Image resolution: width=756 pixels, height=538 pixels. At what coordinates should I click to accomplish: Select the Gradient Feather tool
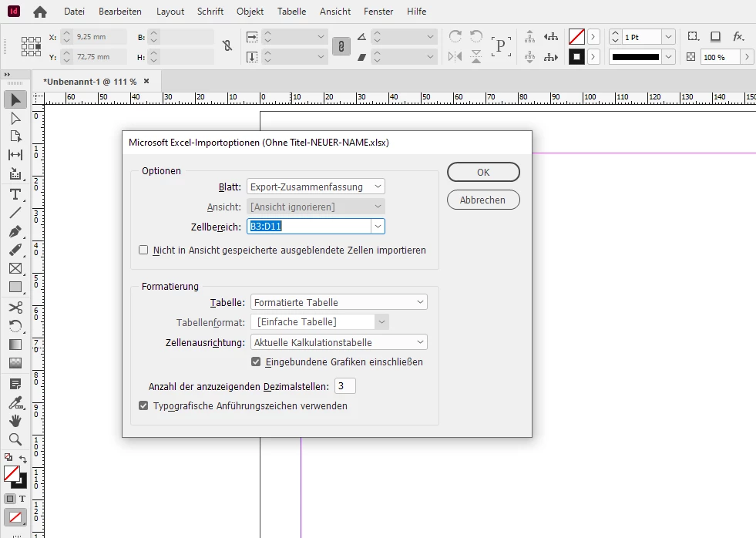15,363
